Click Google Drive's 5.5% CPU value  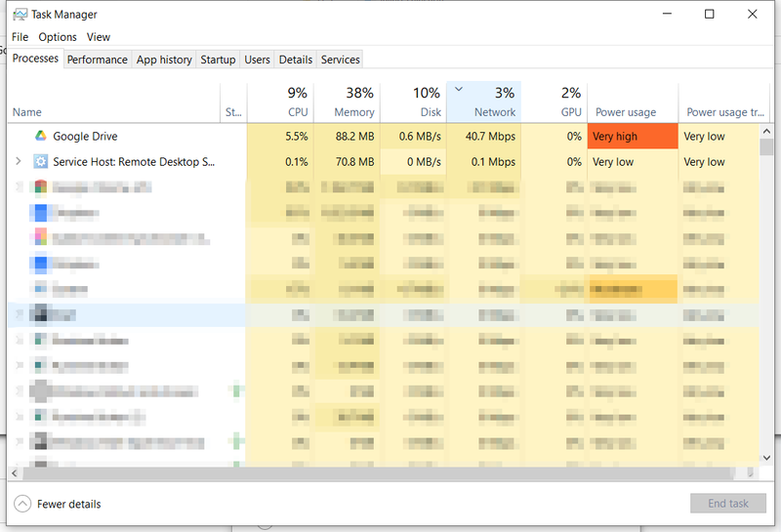(297, 136)
